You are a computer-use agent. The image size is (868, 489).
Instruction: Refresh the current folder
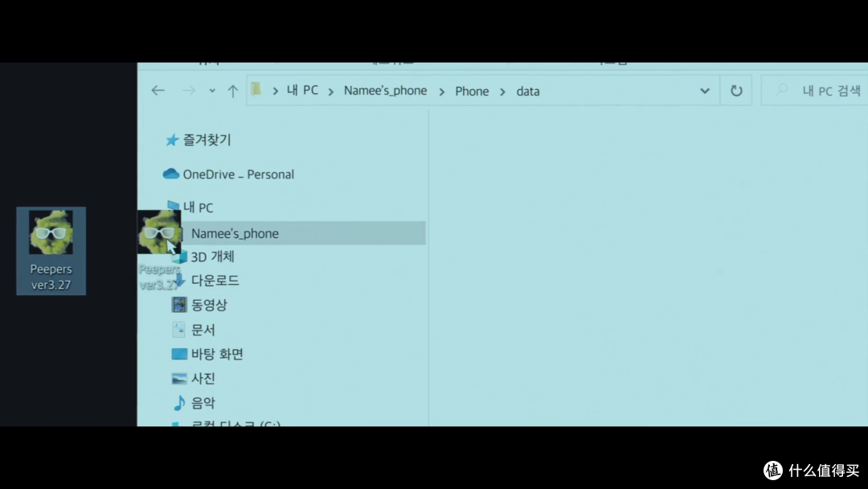coord(736,90)
